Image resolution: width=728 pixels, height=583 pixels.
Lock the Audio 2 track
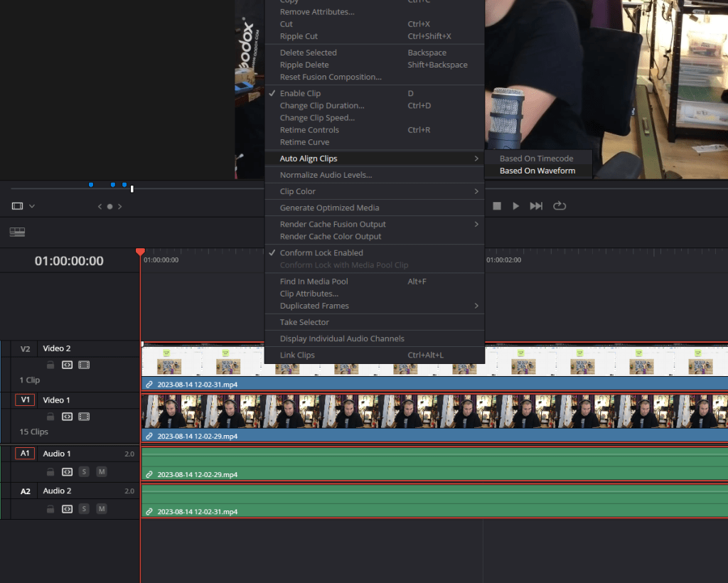click(x=50, y=509)
